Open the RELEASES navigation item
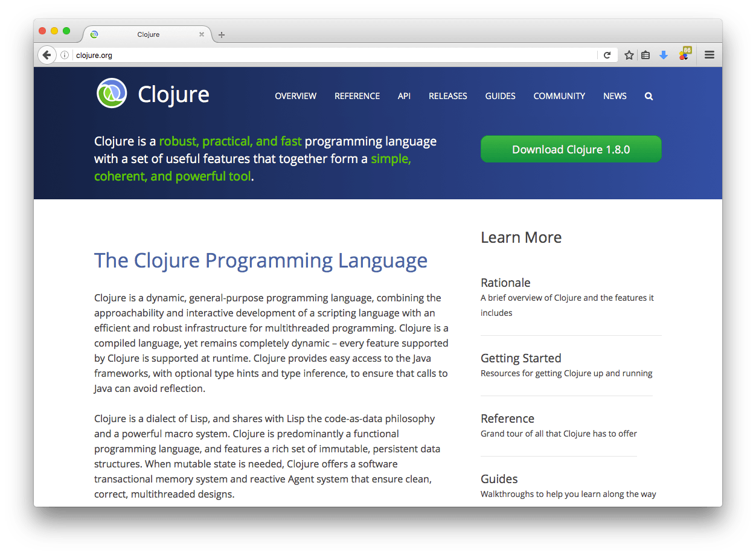Viewport: 756px width, 555px height. (448, 96)
